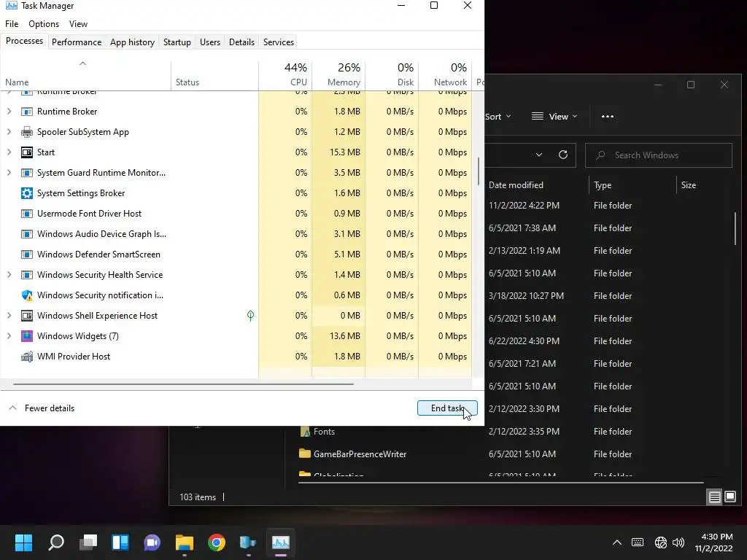
Task: Click the Windows Widgets process icon
Action: (x=27, y=336)
